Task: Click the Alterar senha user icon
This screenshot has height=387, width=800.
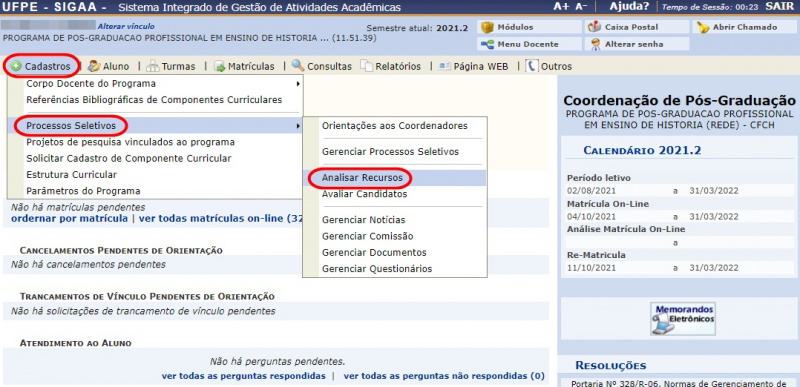Action: (595, 44)
